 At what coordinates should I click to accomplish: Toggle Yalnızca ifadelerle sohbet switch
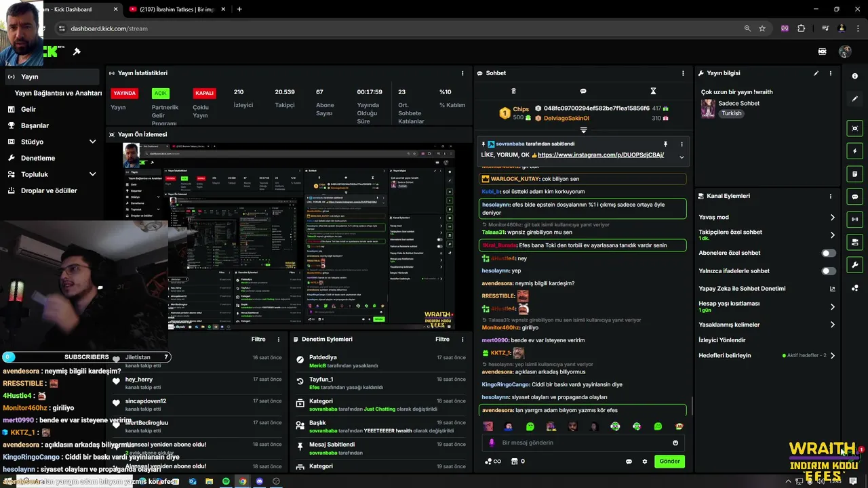pyautogui.click(x=829, y=271)
